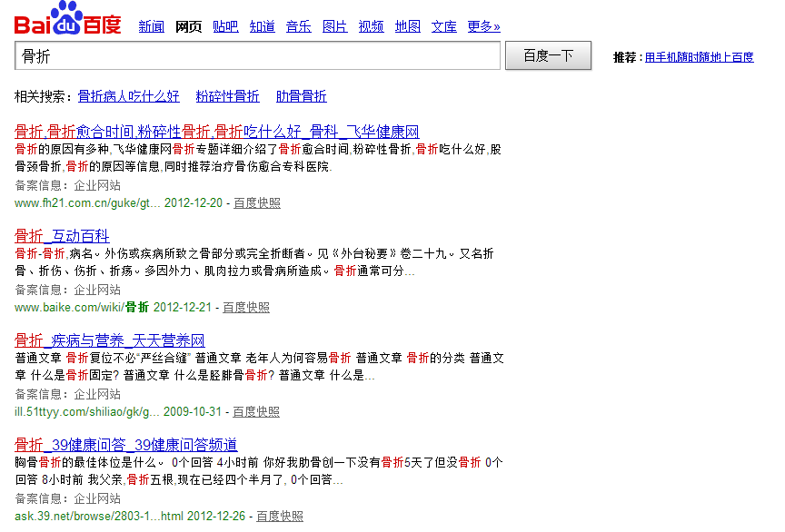785x532 pixels.
Task: Select related search 肋骨骨折
Action: point(301,96)
